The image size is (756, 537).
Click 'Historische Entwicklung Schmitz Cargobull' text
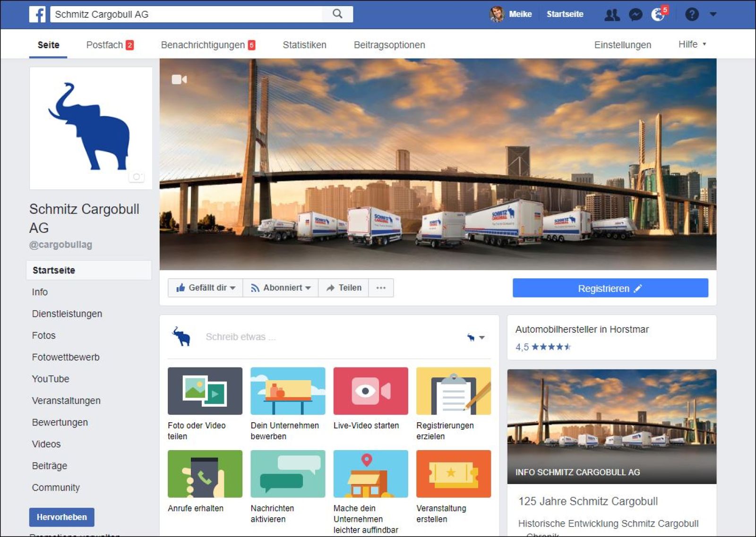tap(608, 523)
